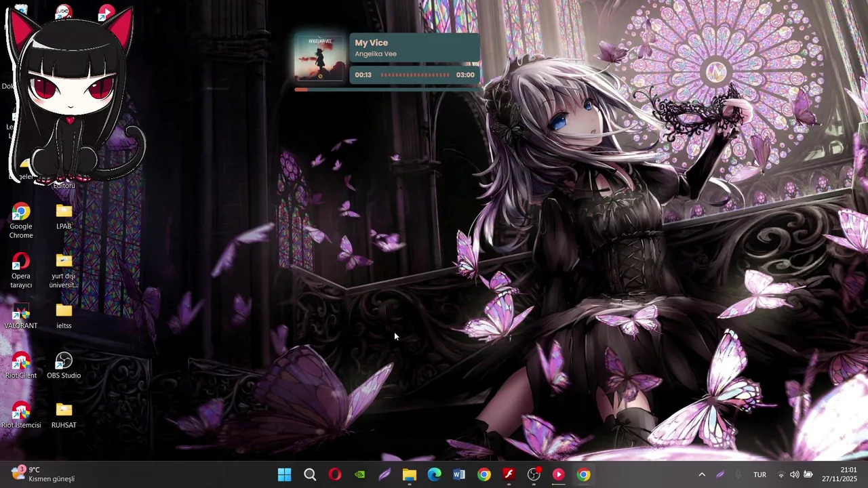Click the Angelika Vee artist name
Viewport: 868px width, 488px height.
[376, 54]
